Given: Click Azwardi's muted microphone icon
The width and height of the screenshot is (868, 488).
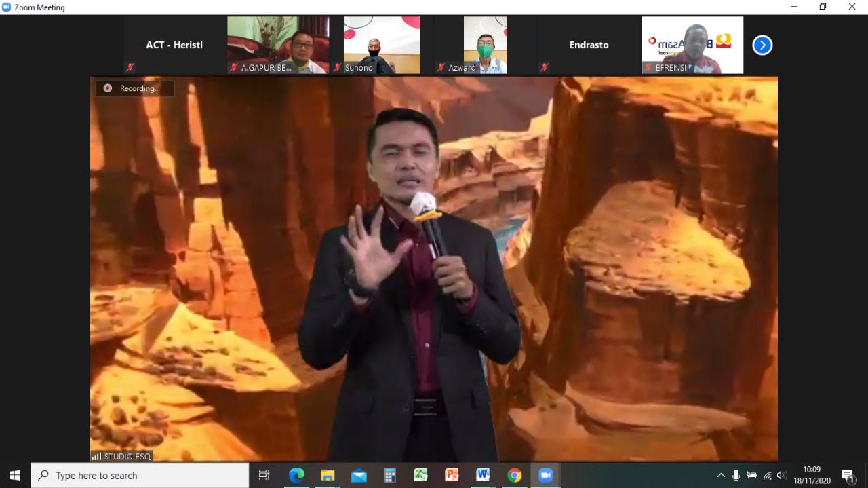Looking at the screenshot, I should click(441, 68).
